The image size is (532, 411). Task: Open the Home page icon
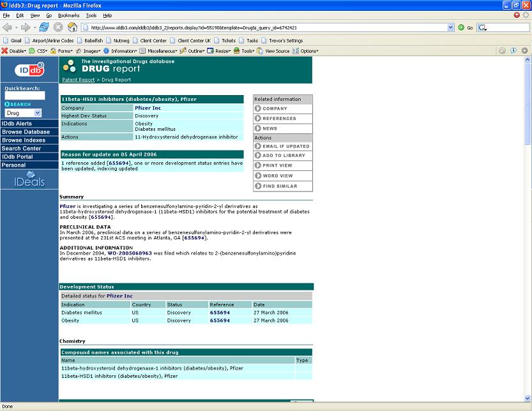coord(73,27)
